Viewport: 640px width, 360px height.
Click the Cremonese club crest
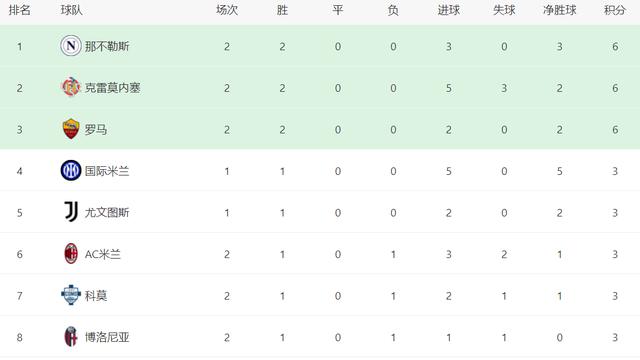click(x=71, y=87)
